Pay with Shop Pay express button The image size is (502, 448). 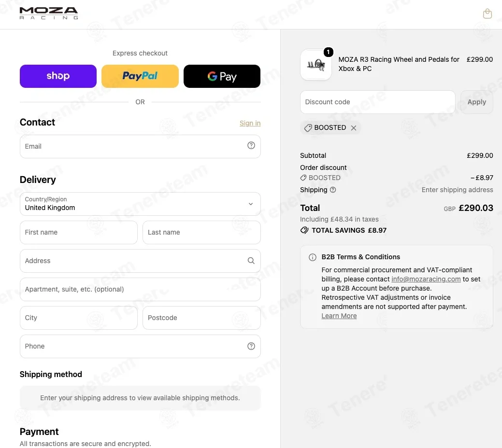point(58,76)
